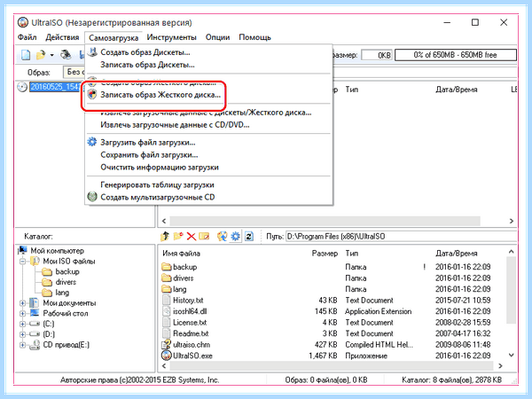Select the backup folder icon in file list
Viewport: 532px width, 399px height.
pyautogui.click(x=167, y=267)
